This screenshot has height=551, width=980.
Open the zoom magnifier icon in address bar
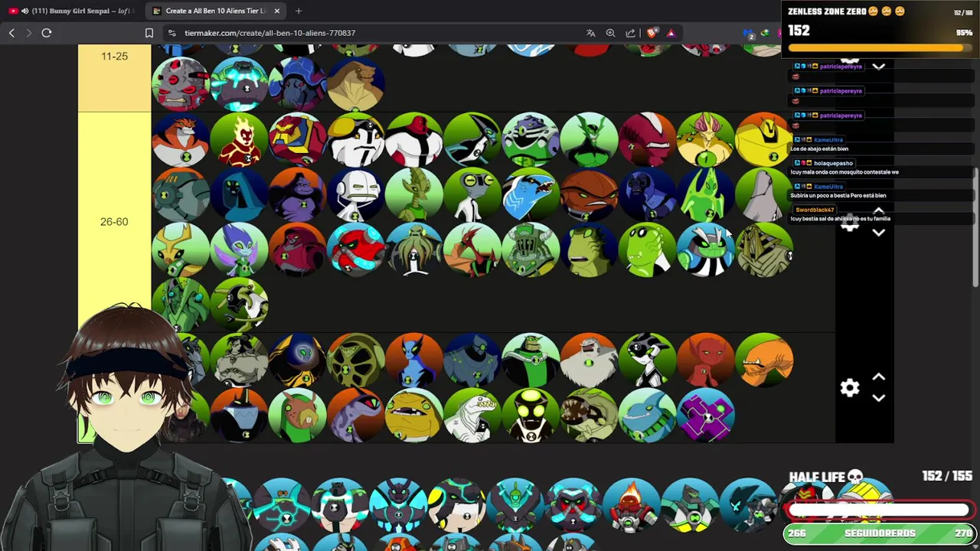tap(610, 33)
